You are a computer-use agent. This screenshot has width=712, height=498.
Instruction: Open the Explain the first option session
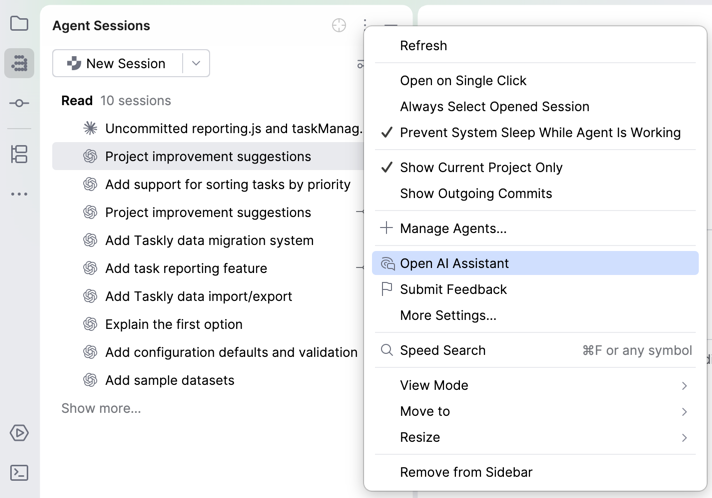[x=208, y=324]
